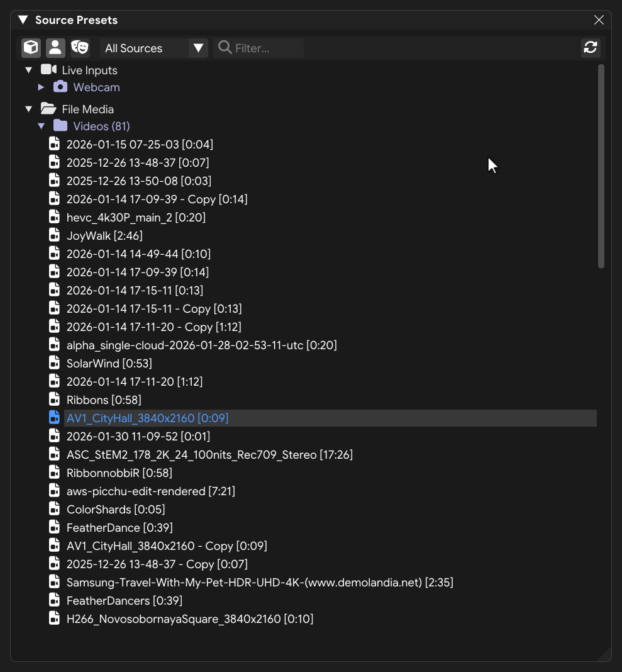This screenshot has height=672, width=622.
Task: Collapse the Videos (81) folder
Action: point(41,126)
